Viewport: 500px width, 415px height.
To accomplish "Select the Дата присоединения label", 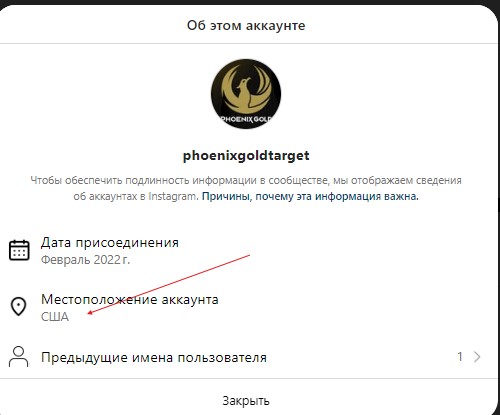I will pyautogui.click(x=110, y=243).
